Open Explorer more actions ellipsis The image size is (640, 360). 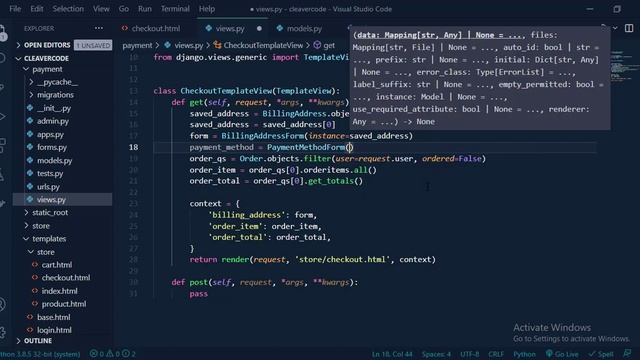99,28
